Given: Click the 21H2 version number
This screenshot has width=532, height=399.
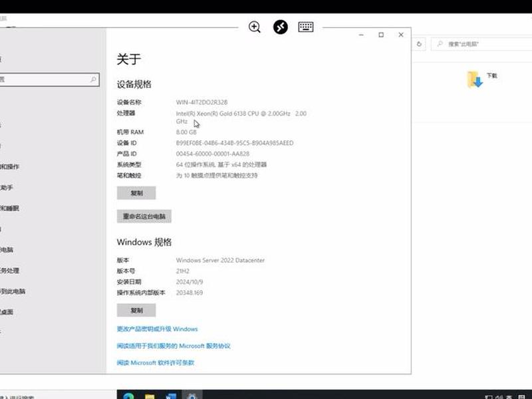Looking at the screenshot, I should [182, 271].
